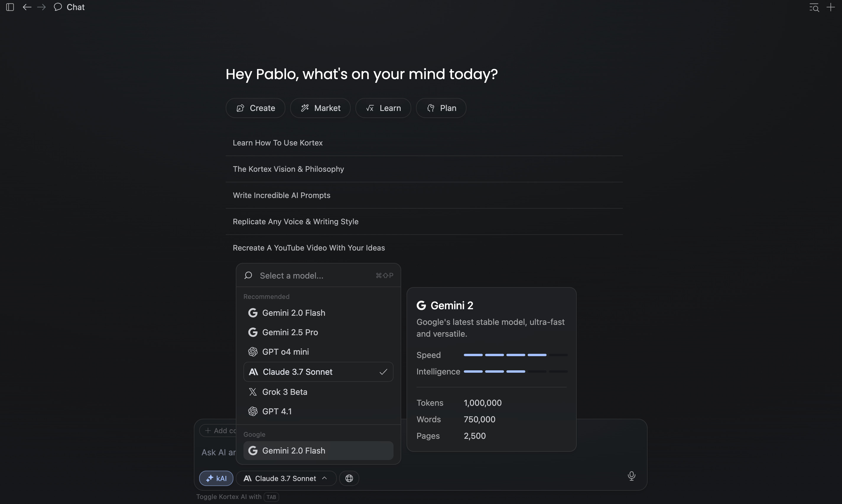The height and width of the screenshot is (504, 842).
Task: Click the Create prompt category button
Action: click(255, 108)
